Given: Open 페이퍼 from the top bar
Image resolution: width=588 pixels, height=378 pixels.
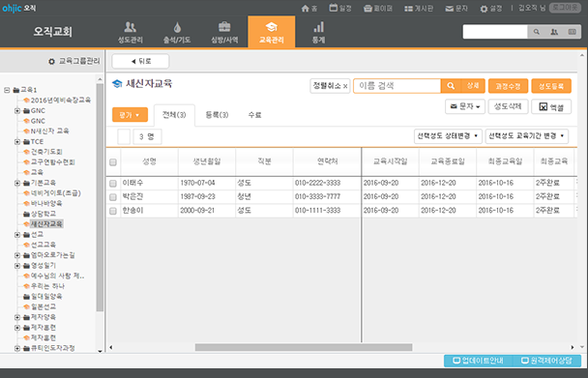Looking at the screenshot, I should (x=377, y=9).
